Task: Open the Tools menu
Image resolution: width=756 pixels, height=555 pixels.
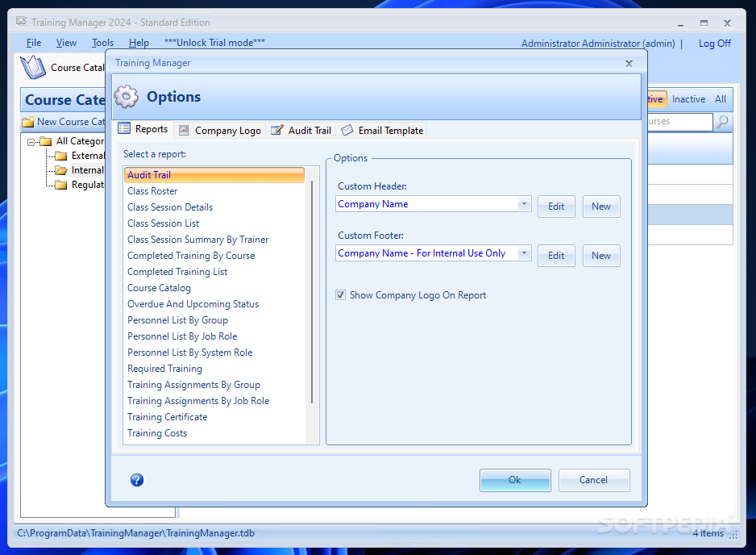Action: 102,43
